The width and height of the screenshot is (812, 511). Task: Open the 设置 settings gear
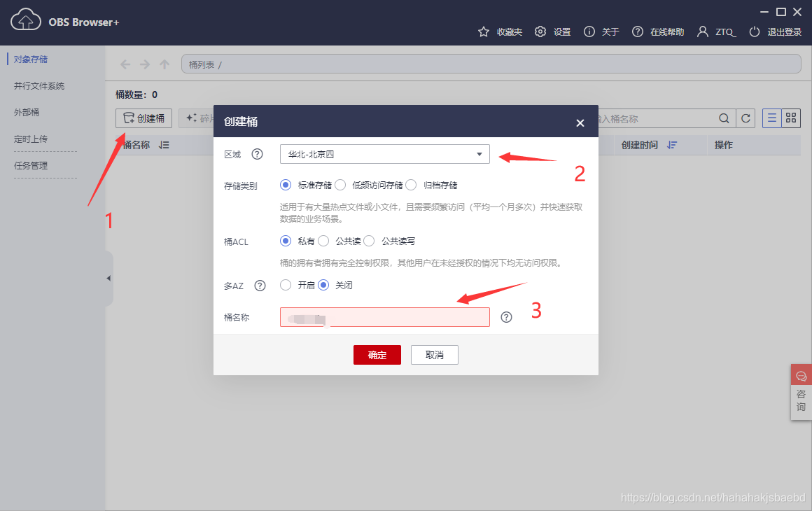(553, 31)
